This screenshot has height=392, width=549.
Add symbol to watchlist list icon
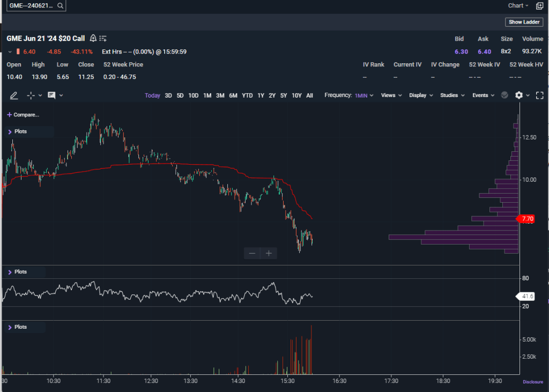[x=103, y=38]
